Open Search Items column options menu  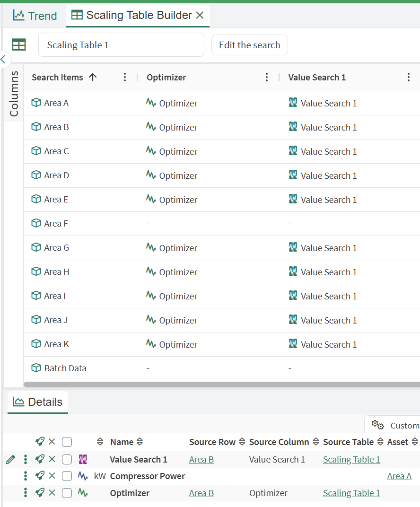(x=125, y=77)
